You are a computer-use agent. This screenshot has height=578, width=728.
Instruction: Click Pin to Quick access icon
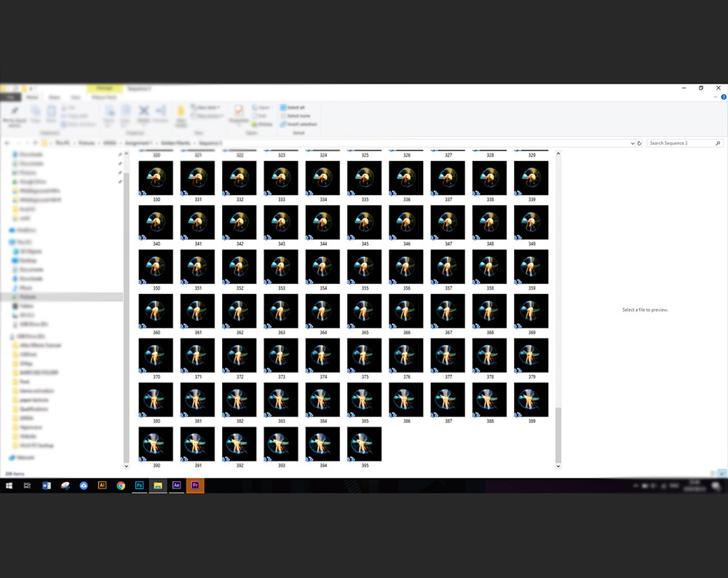[x=15, y=114]
